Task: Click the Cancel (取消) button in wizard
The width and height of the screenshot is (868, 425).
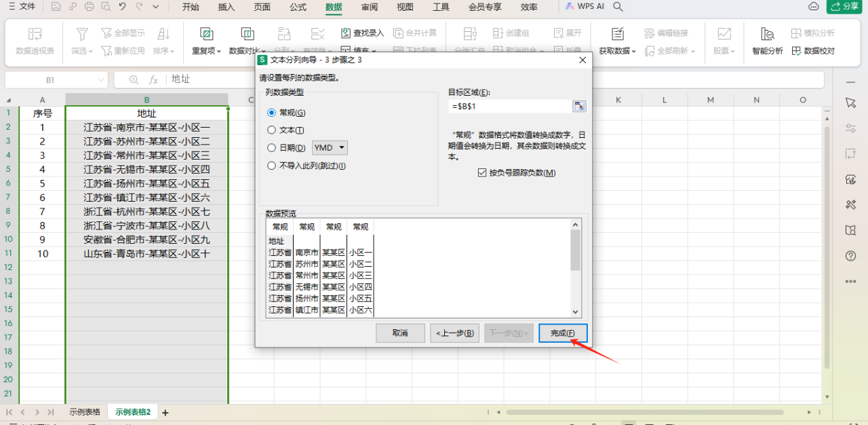Action: coord(400,333)
